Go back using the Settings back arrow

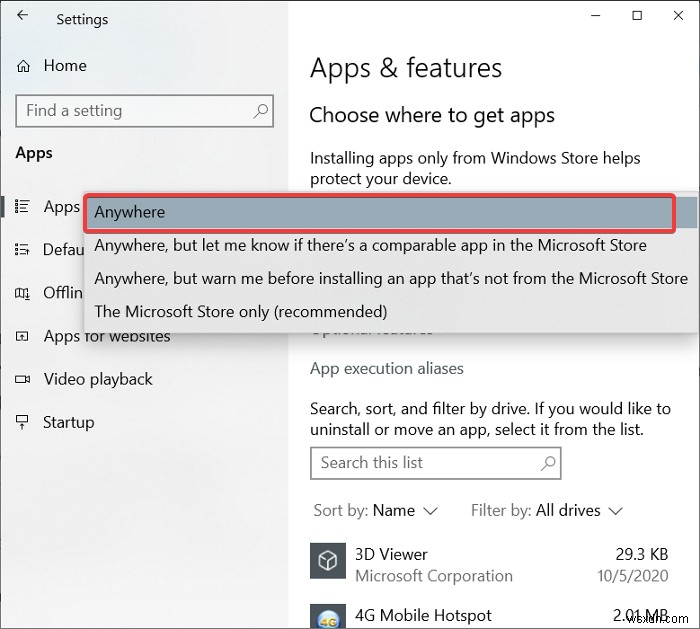click(22, 16)
